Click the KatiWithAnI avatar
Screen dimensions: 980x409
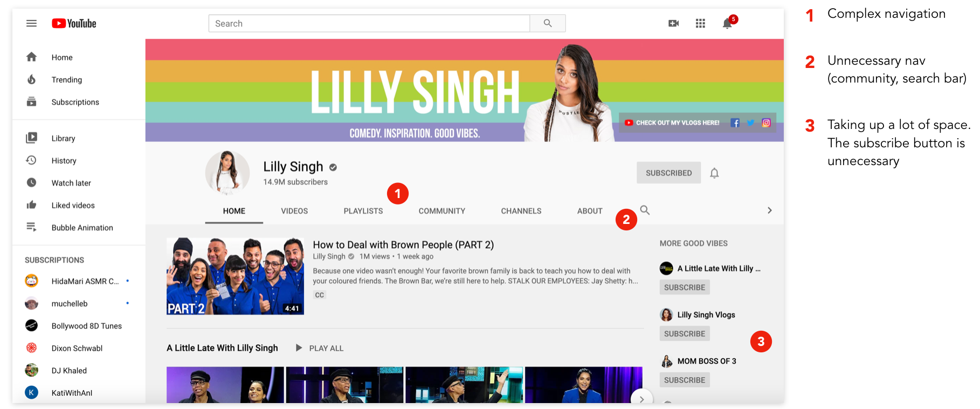[31, 392]
